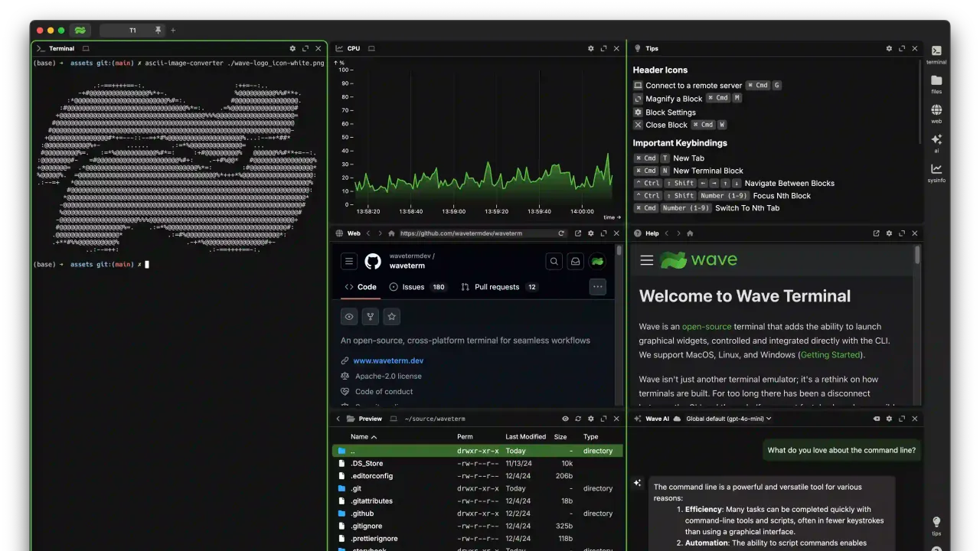The width and height of the screenshot is (980, 551).
Task: Select the .github directory row
Action: pyautogui.click(x=478, y=514)
